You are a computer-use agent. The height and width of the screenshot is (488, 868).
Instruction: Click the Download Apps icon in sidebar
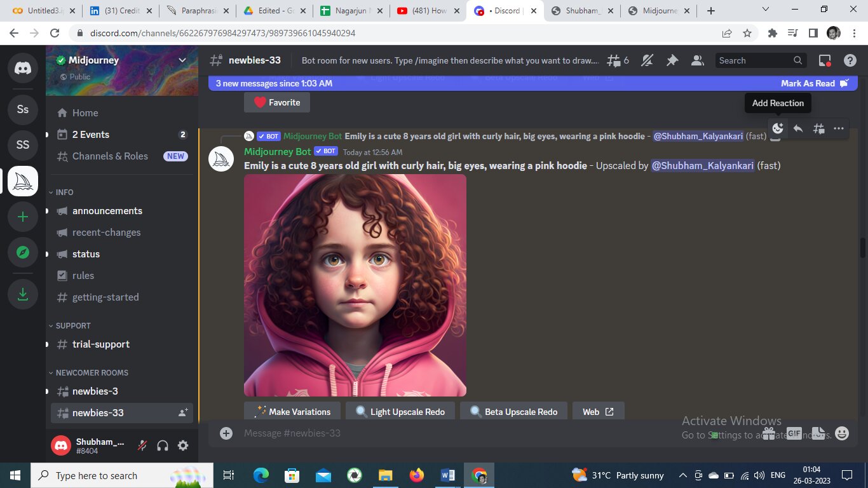(x=23, y=294)
